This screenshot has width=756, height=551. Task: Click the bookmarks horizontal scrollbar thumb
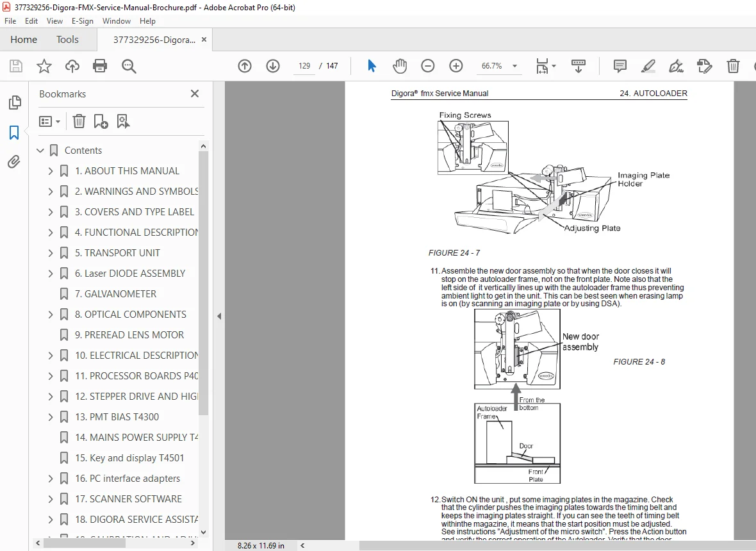click(x=85, y=543)
